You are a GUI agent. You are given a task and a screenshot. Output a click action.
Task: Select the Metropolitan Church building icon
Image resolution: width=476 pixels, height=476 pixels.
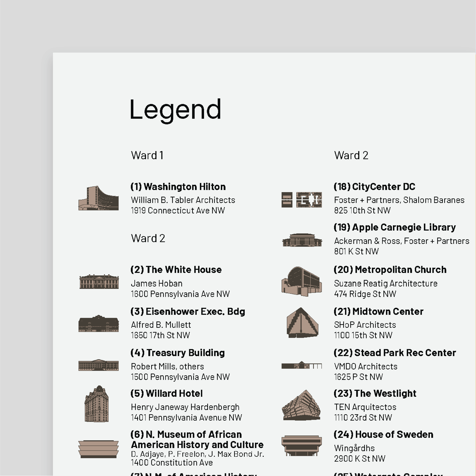click(x=302, y=281)
